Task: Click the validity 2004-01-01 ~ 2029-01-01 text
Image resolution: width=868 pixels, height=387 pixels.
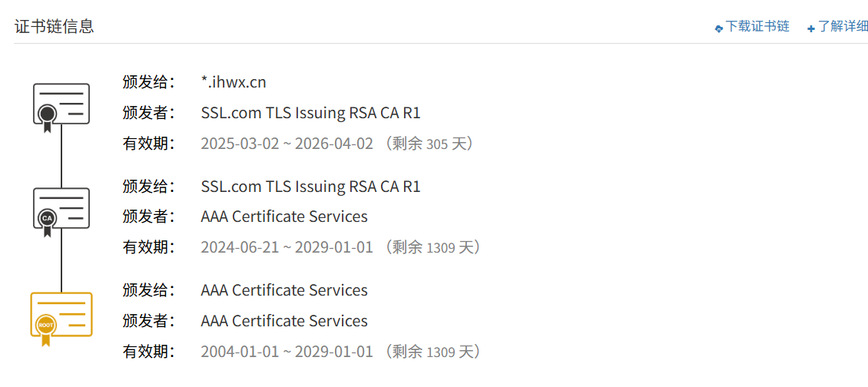Action: (x=287, y=352)
